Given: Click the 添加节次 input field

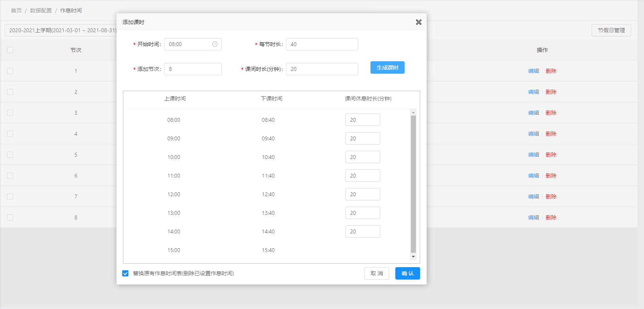Looking at the screenshot, I should pyautogui.click(x=193, y=69).
